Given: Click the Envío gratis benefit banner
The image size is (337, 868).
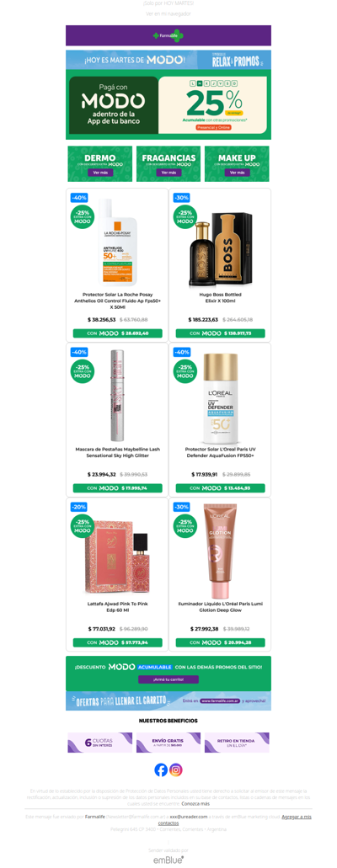Looking at the screenshot, I should click(x=168, y=743).
